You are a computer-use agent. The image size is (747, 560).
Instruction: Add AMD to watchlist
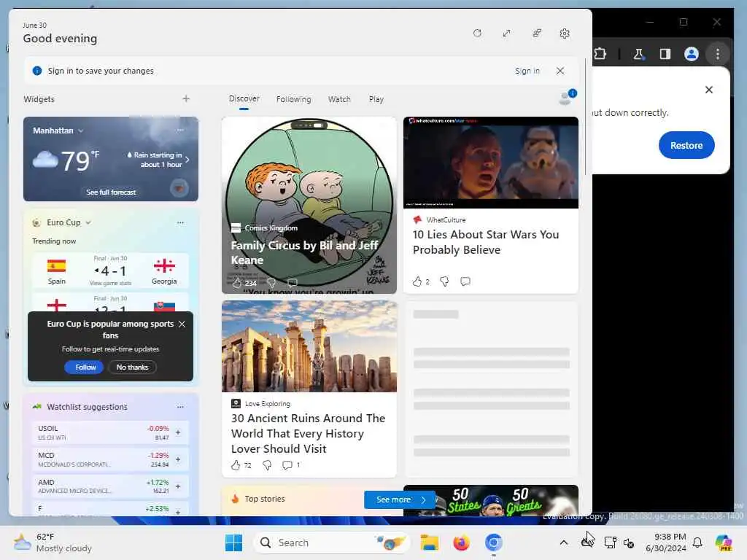point(178,486)
